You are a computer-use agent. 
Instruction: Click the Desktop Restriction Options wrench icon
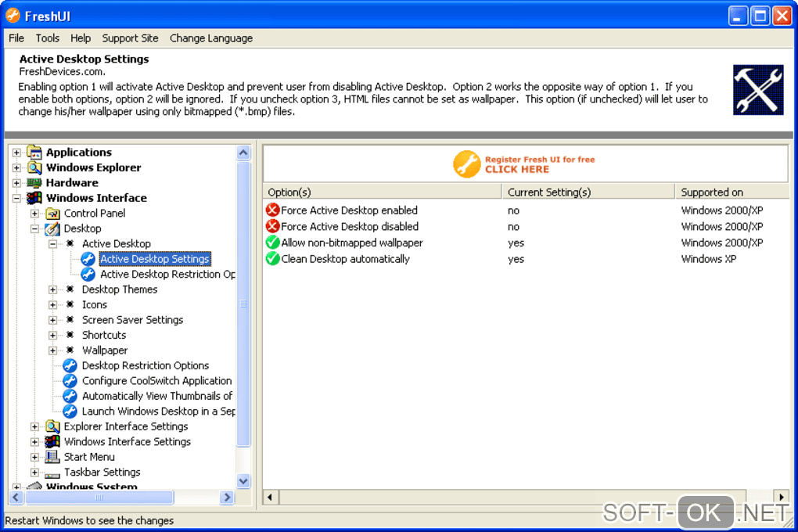pos(70,365)
